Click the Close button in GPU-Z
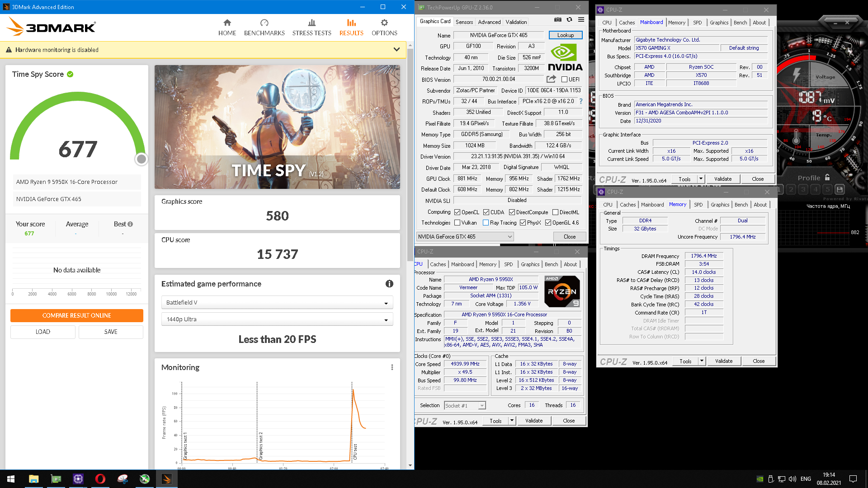Screen dimensions: 868x488 click(569, 236)
